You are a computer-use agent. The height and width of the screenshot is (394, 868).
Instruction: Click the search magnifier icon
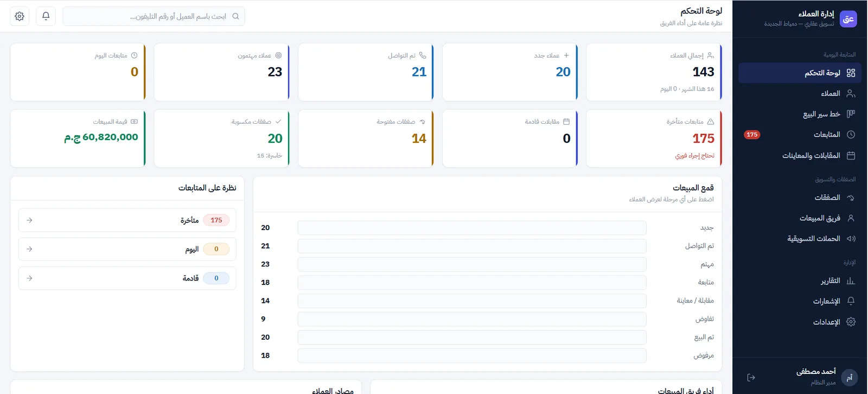(235, 16)
